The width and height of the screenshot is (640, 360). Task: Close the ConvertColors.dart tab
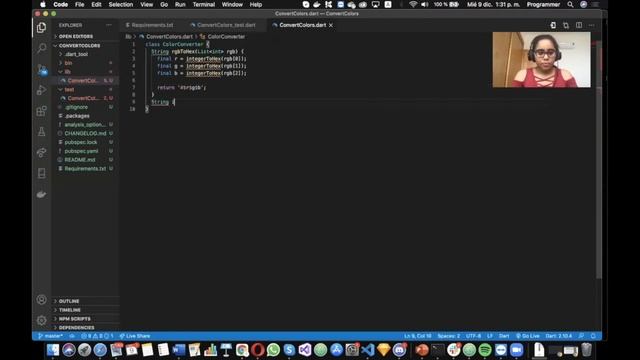click(x=331, y=25)
